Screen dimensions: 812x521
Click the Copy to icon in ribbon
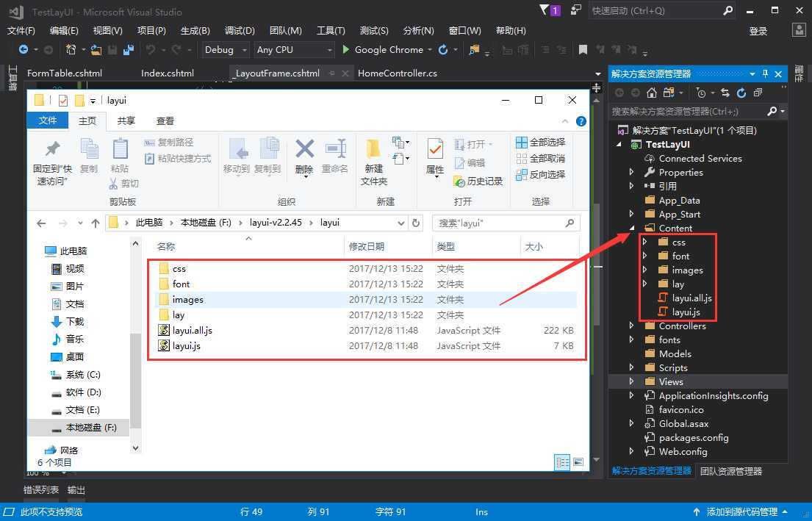268,149
